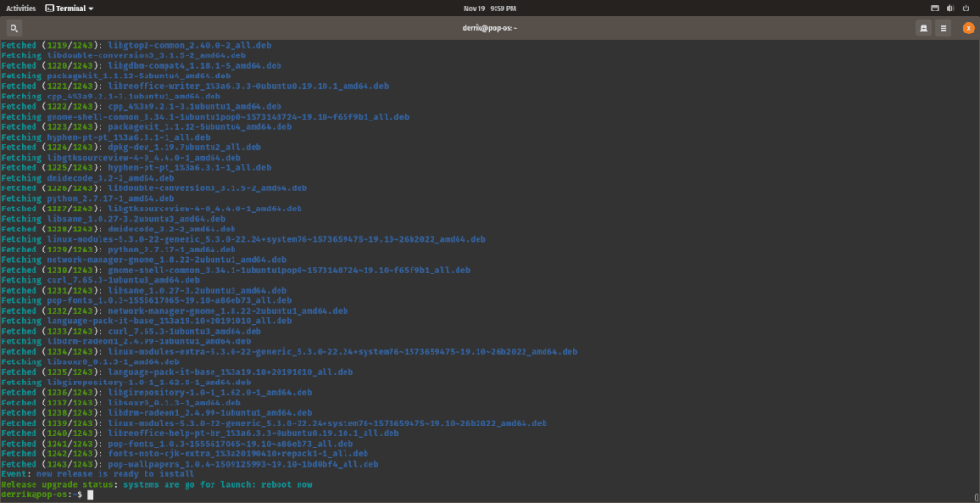This screenshot has width=980, height=503.
Task: Close the terminal window
Action: [x=967, y=29]
